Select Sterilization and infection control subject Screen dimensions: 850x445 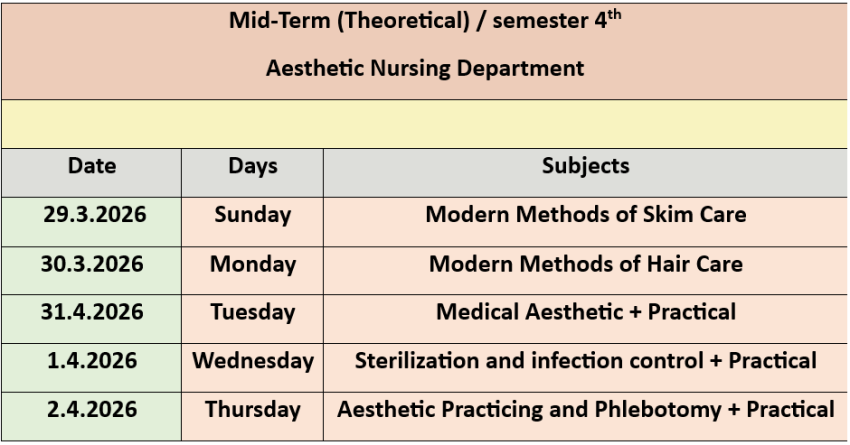[x=585, y=360]
